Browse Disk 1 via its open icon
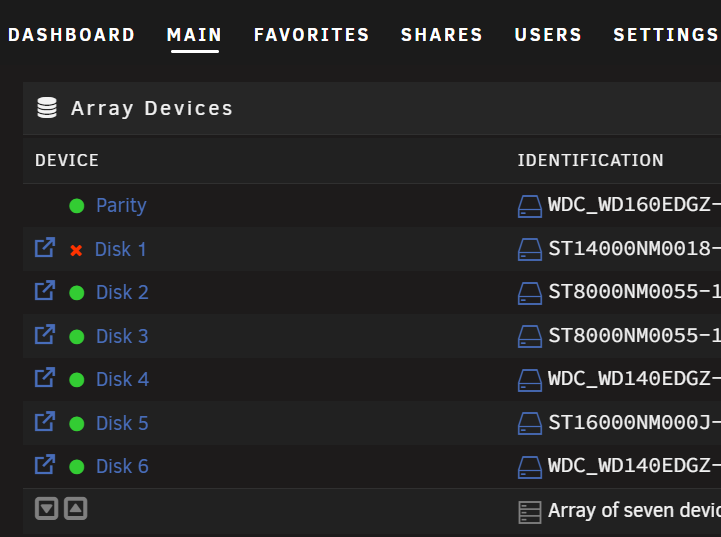The image size is (721, 537). (45, 247)
